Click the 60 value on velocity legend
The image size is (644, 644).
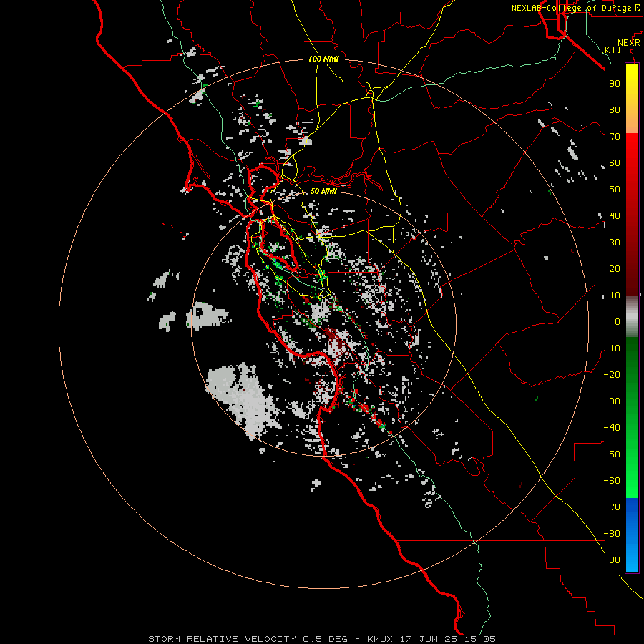(615, 162)
